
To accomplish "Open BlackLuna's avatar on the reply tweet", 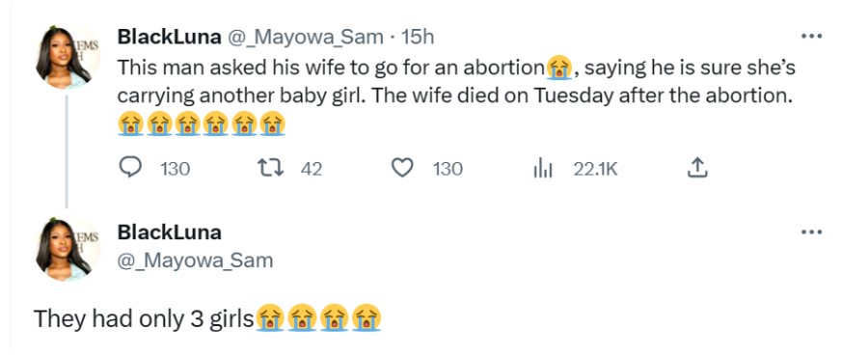I will click(x=67, y=249).
